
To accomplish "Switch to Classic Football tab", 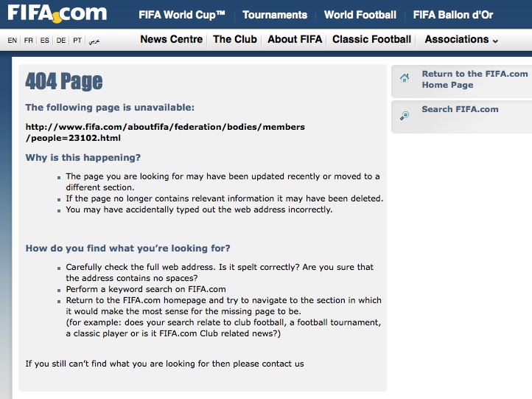I will [x=371, y=39].
